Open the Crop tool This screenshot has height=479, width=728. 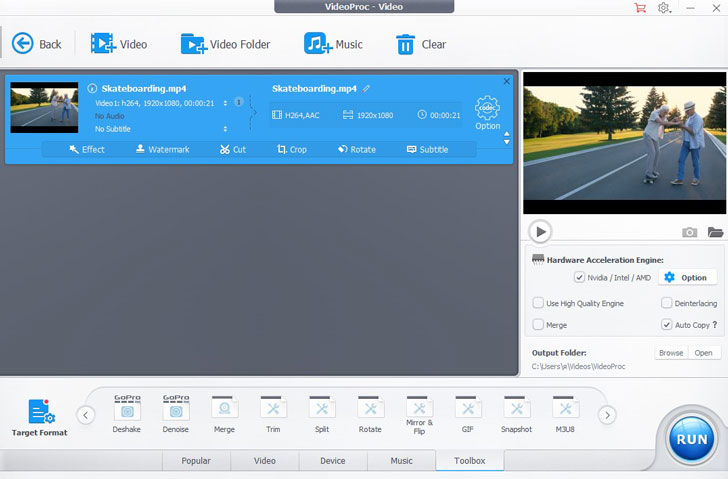click(292, 149)
